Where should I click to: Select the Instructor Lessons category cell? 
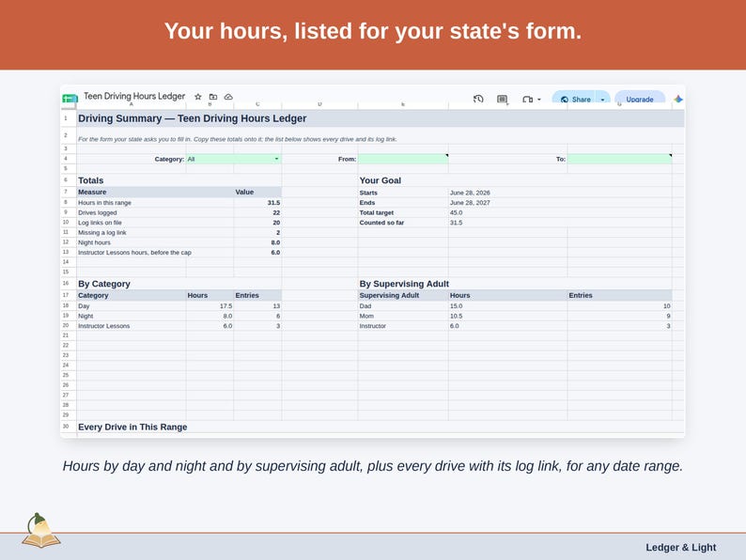point(132,326)
